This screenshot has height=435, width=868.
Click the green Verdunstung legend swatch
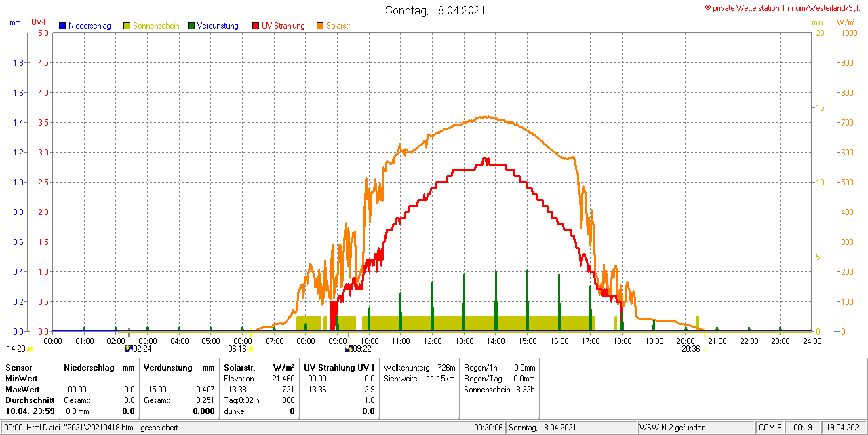pyautogui.click(x=191, y=26)
